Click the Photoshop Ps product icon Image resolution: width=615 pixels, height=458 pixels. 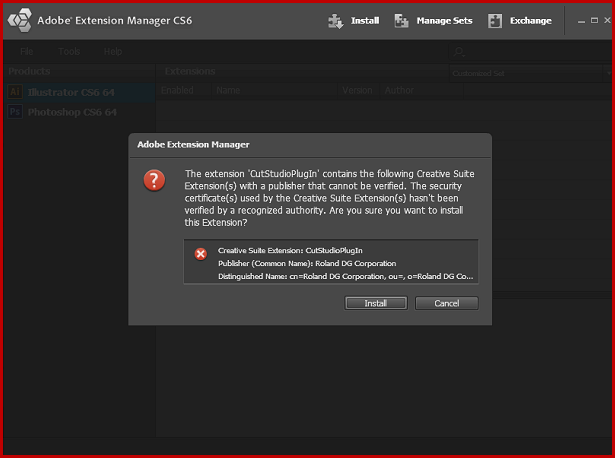coord(15,112)
